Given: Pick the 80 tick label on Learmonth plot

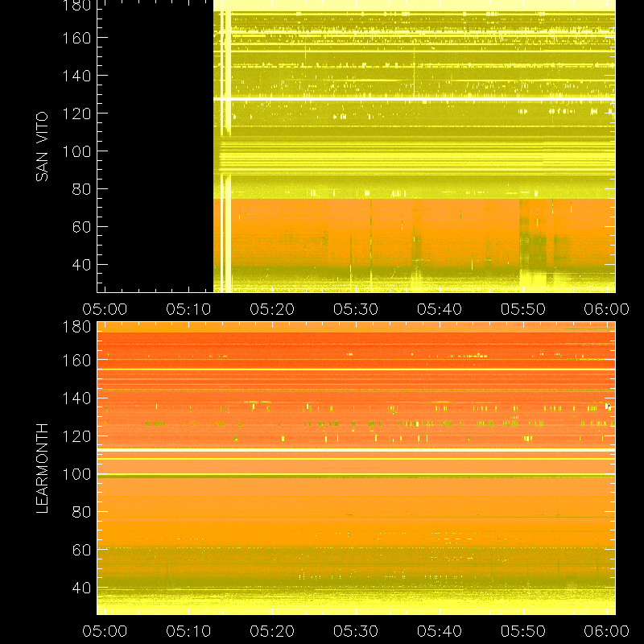Looking at the screenshot, I should [81, 512].
